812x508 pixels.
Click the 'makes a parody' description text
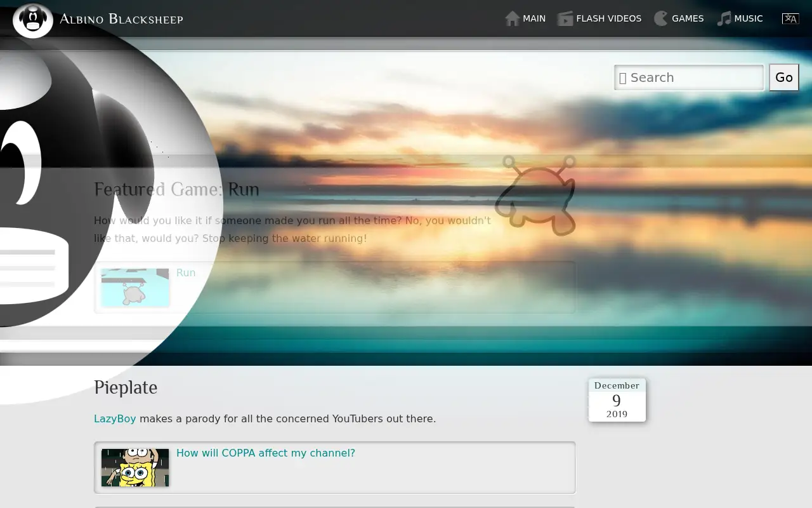click(287, 418)
